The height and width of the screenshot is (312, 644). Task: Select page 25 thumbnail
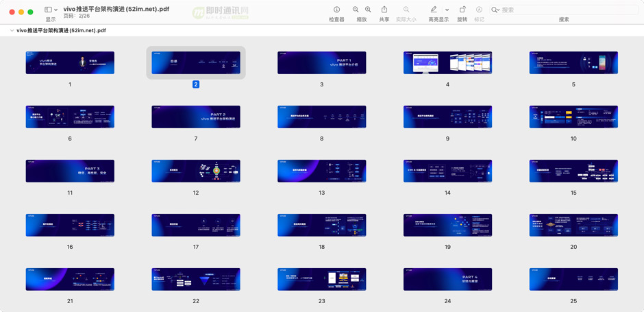coord(573,280)
